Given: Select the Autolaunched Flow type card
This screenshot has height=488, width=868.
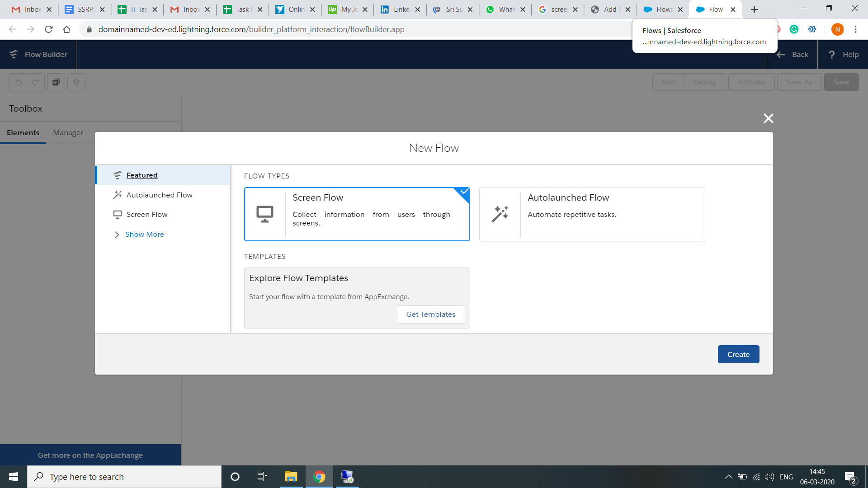Looking at the screenshot, I should [591, 214].
